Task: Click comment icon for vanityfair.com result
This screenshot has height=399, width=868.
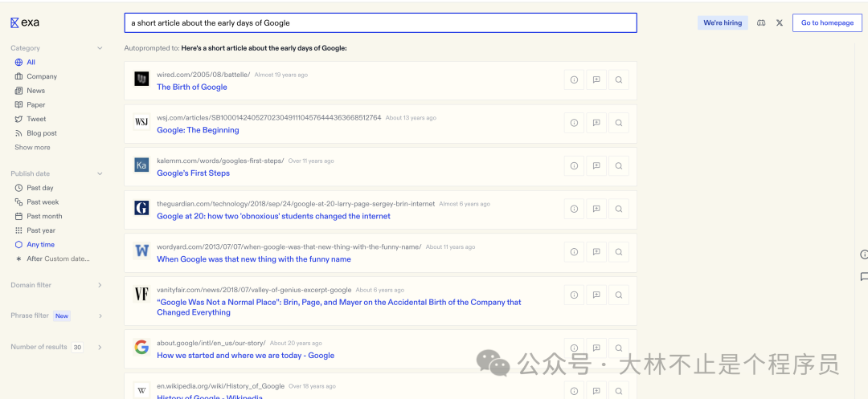Action: (x=596, y=295)
